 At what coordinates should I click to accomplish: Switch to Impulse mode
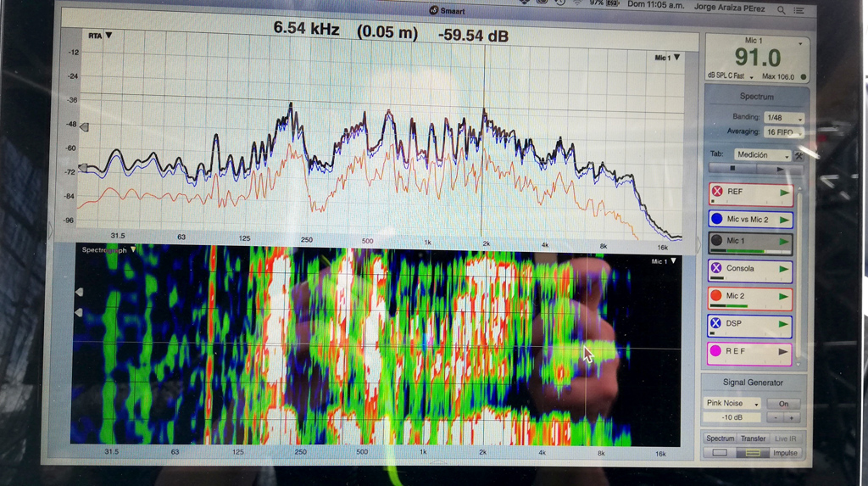pyautogui.click(x=785, y=453)
